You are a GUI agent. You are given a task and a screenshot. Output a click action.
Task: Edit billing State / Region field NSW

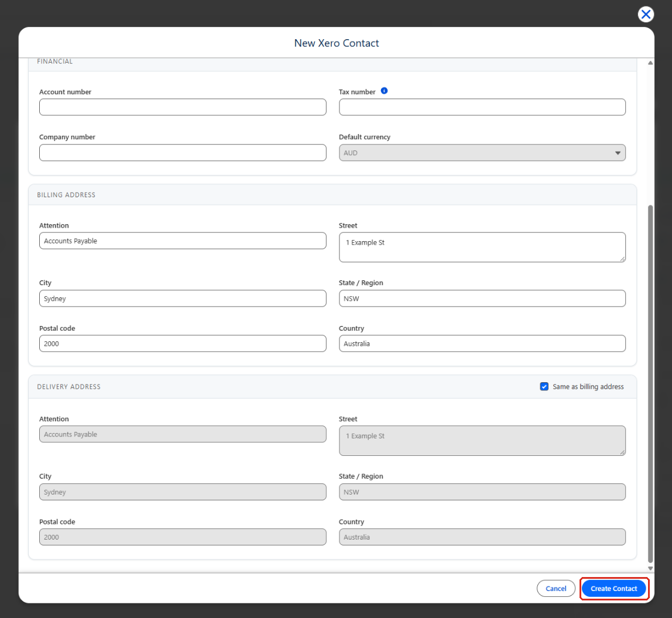(x=482, y=298)
